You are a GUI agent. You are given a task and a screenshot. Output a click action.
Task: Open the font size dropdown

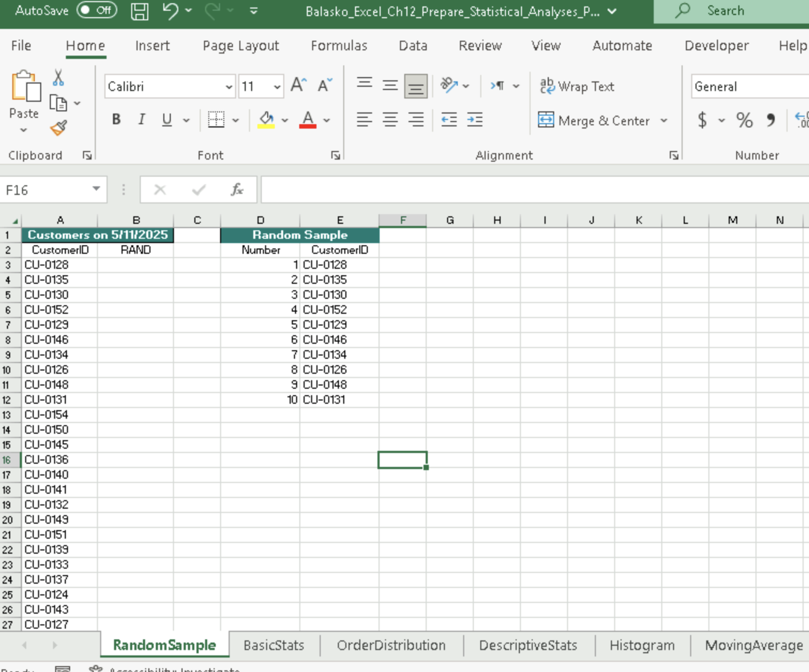[276, 86]
